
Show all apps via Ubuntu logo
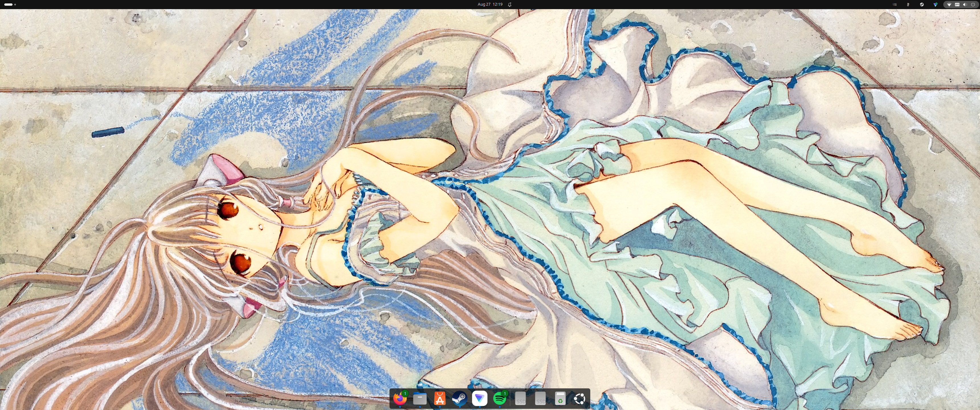pyautogui.click(x=580, y=398)
